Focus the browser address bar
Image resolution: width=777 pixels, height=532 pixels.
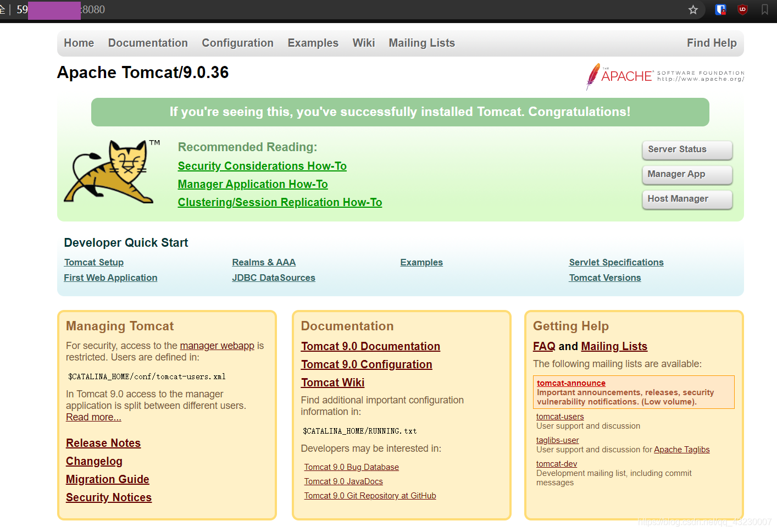[x=352, y=10]
